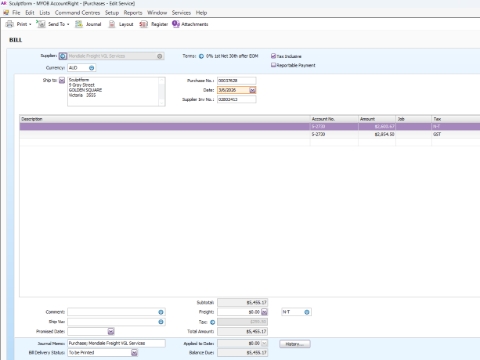Image resolution: width=480 pixels, height=360 pixels.
Task: Open the Lists menu
Action: click(45, 13)
